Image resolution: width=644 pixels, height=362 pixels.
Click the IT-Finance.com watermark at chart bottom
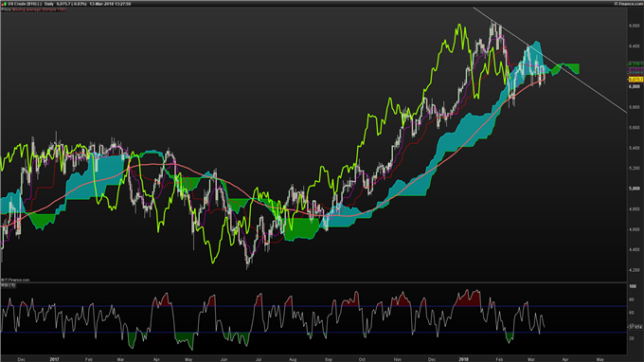point(15,280)
